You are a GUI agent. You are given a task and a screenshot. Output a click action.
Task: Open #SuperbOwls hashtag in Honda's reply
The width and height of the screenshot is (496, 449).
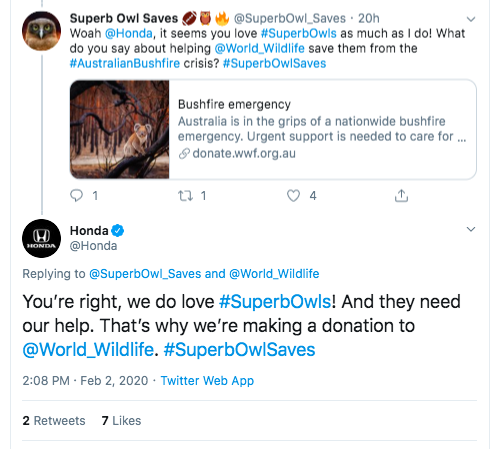point(275,302)
